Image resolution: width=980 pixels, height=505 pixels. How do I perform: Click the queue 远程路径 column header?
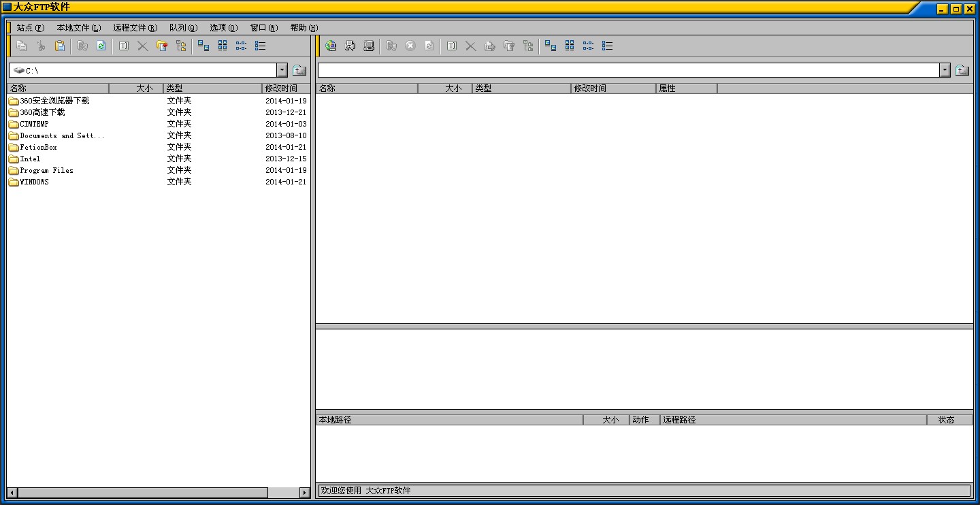[x=794, y=420]
